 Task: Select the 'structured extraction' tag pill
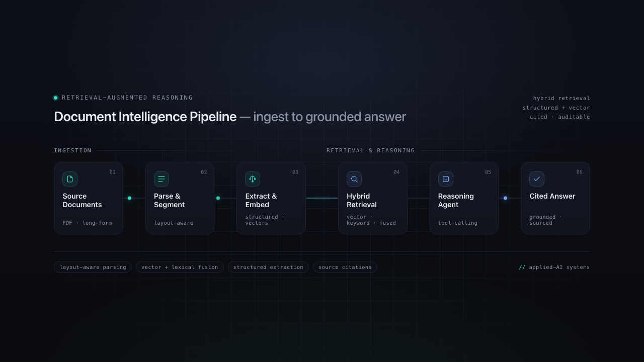point(268,267)
